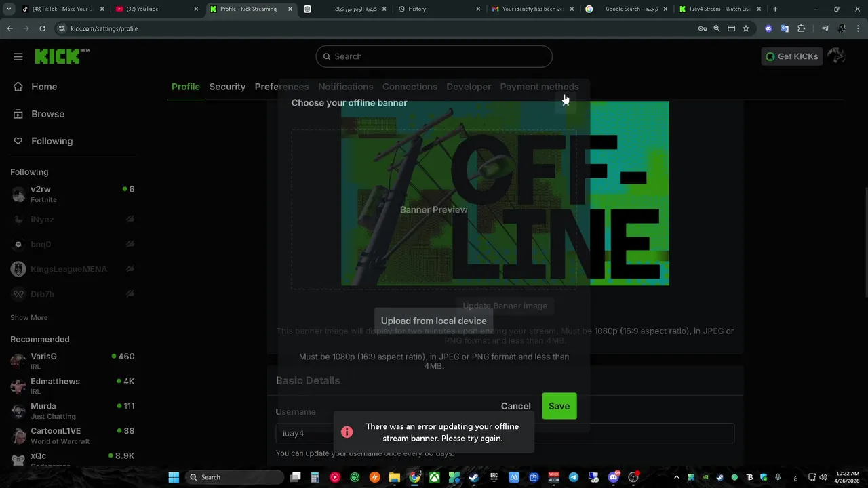The width and height of the screenshot is (868, 488).
Task: Switch to the Google Search browser tab
Action: [x=626, y=9]
